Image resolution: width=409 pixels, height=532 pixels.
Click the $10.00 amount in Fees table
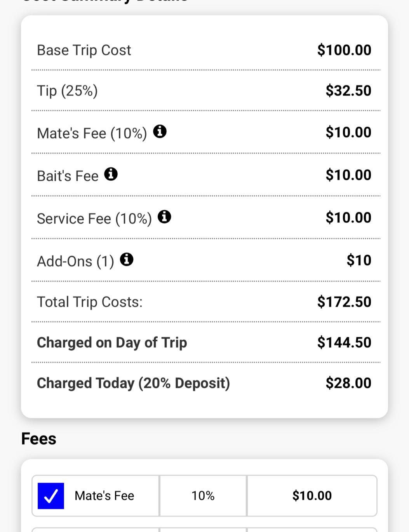(x=312, y=496)
